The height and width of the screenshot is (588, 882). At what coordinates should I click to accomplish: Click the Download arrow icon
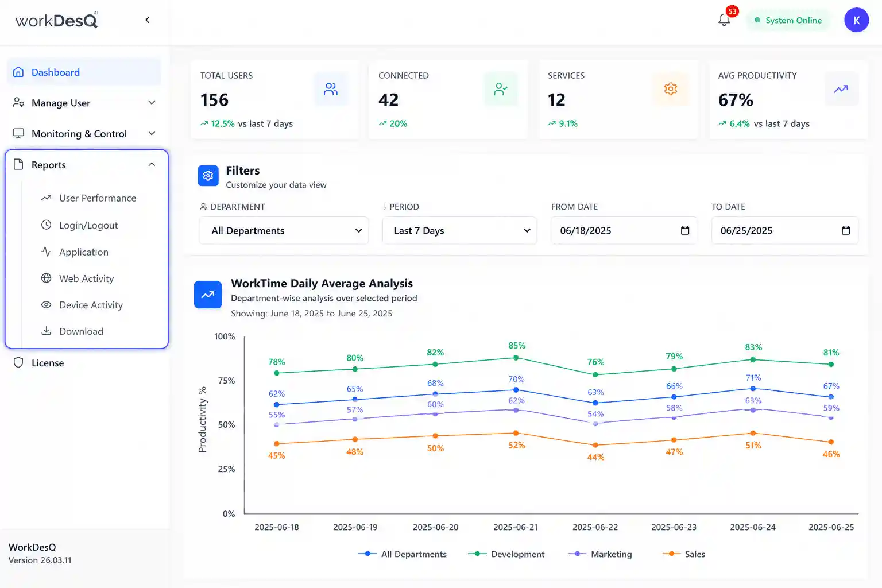click(x=47, y=331)
